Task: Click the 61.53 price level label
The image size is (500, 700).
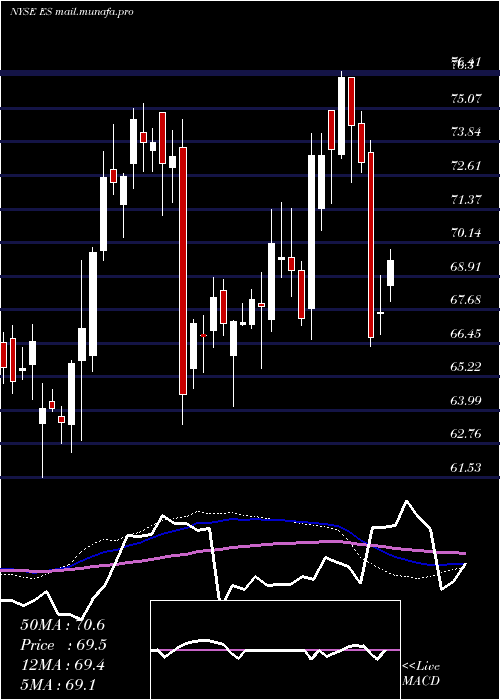Action: click(x=467, y=467)
